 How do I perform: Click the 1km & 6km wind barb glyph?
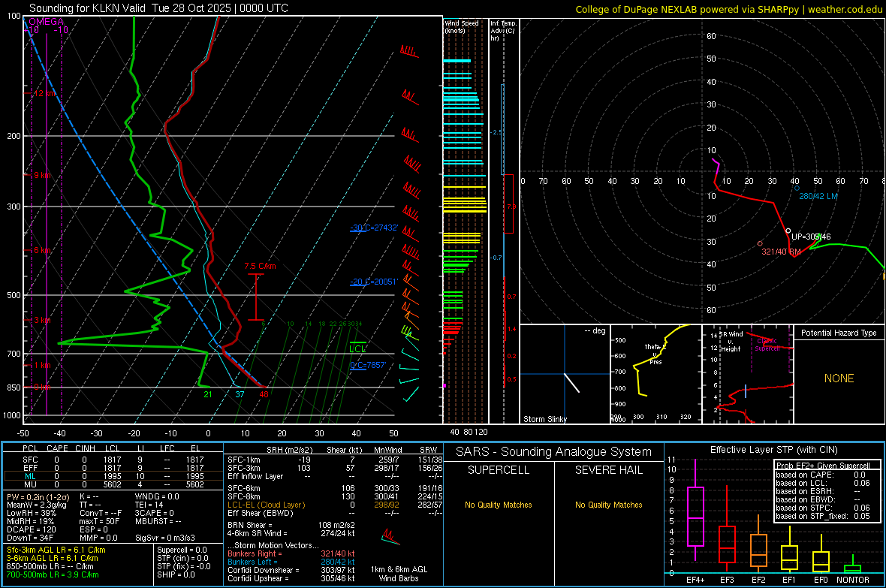(390, 537)
